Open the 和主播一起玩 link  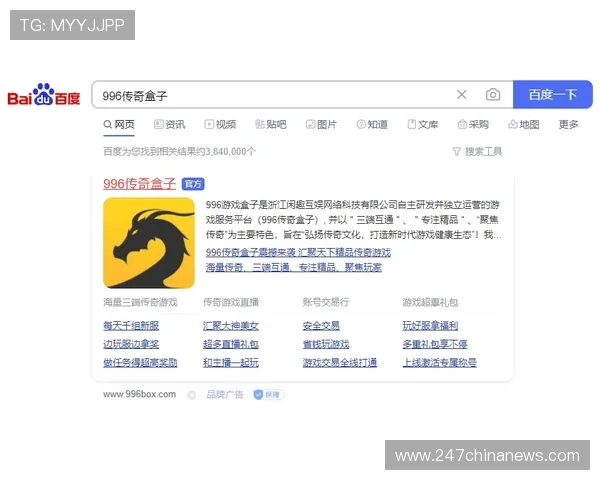231,362
